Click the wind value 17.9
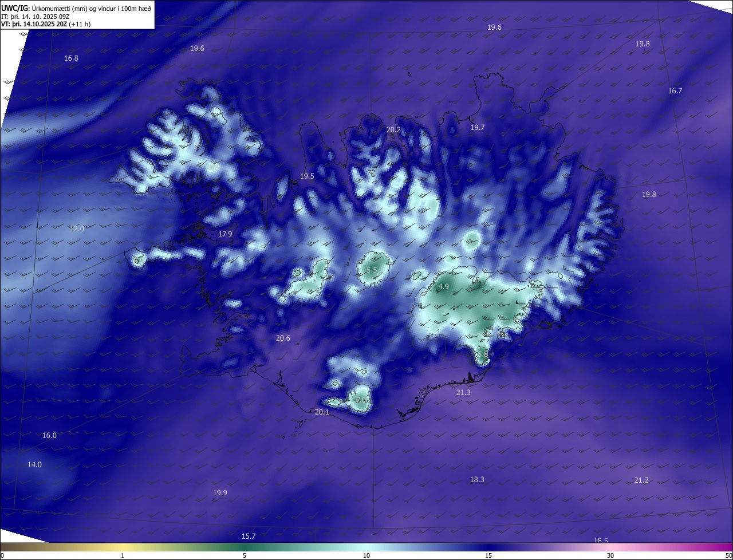 [225, 234]
